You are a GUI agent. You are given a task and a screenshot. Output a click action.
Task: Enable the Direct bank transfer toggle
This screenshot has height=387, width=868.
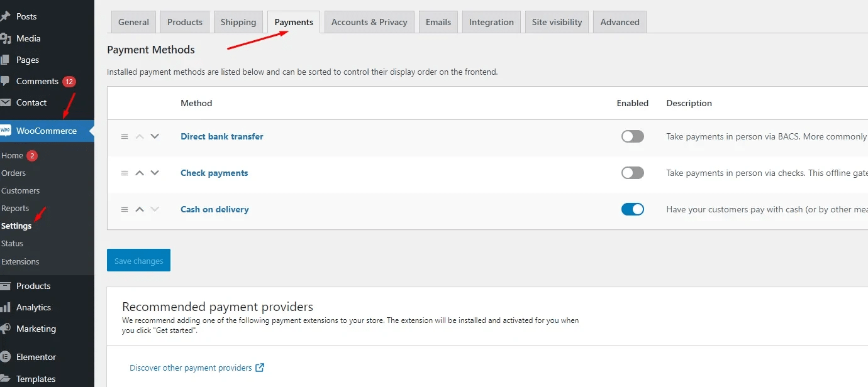click(632, 136)
